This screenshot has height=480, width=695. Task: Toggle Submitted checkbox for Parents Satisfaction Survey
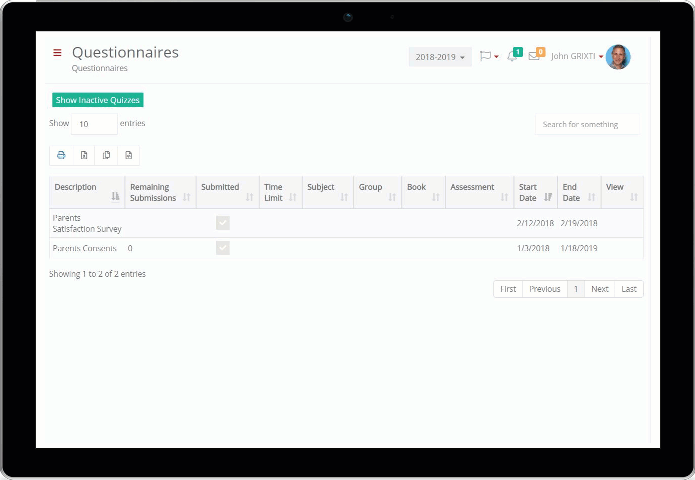[223, 223]
